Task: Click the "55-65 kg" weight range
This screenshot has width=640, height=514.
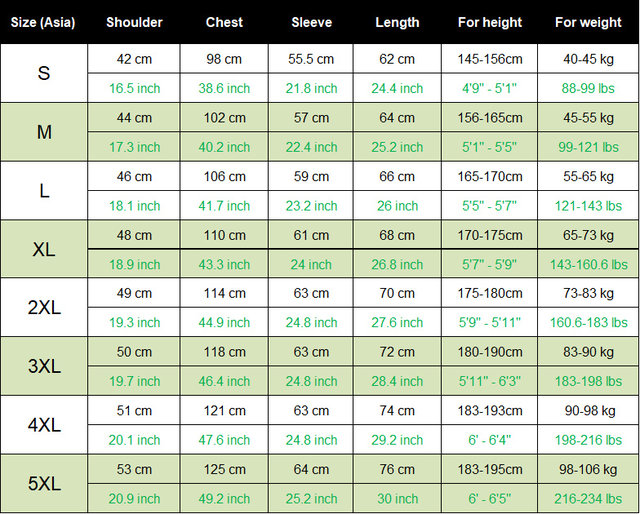Action: pyautogui.click(x=588, y=176)
